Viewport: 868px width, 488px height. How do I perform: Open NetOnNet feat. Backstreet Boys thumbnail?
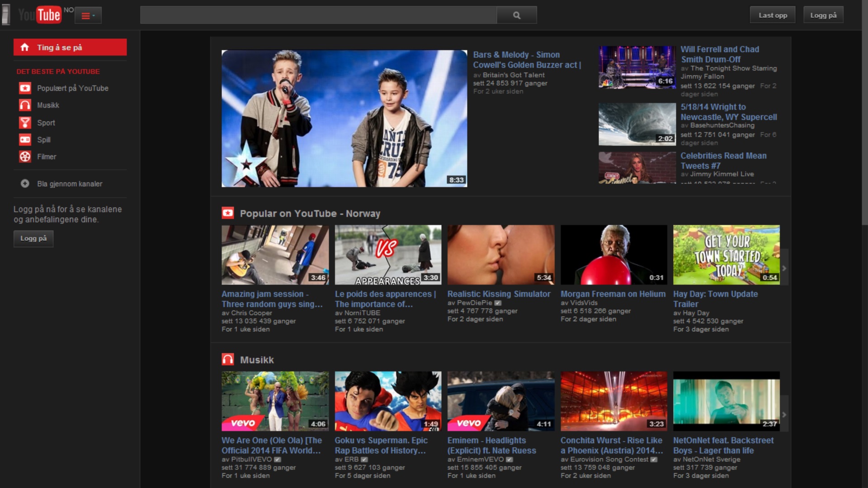(x=726, y=401)
